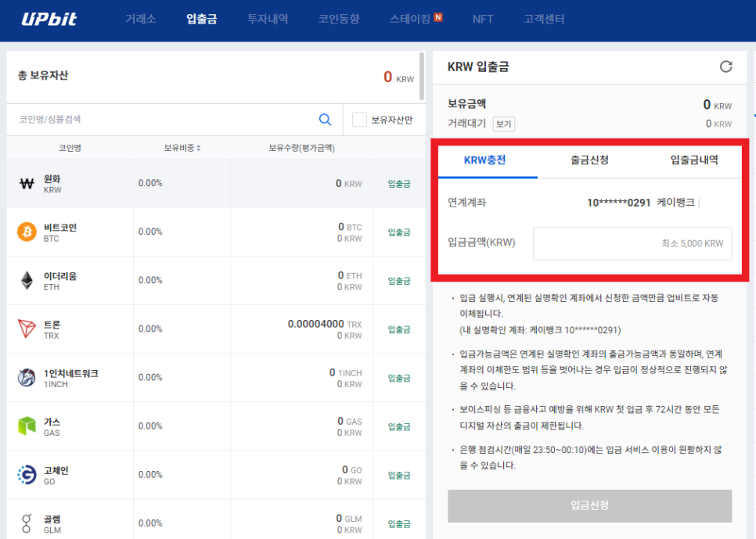
Task: Click the GoChain coin icon
Action: pos(27,475)
